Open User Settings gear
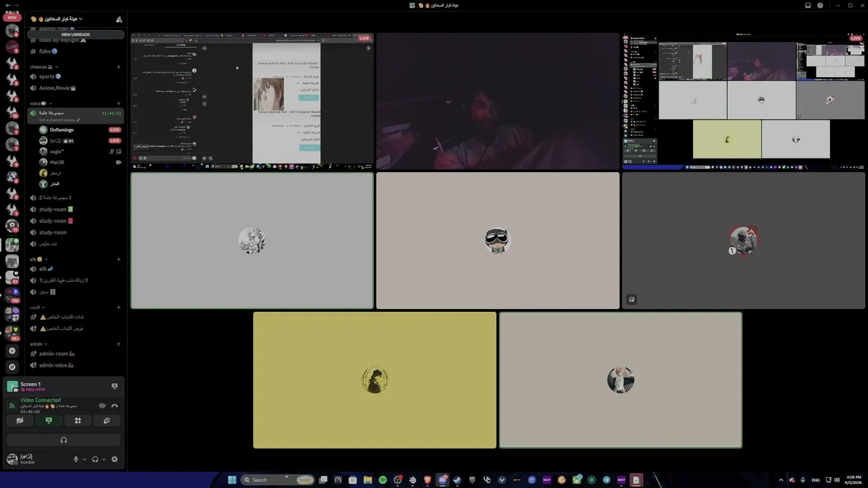Screen dimensions: 868x488 (115, 459)
